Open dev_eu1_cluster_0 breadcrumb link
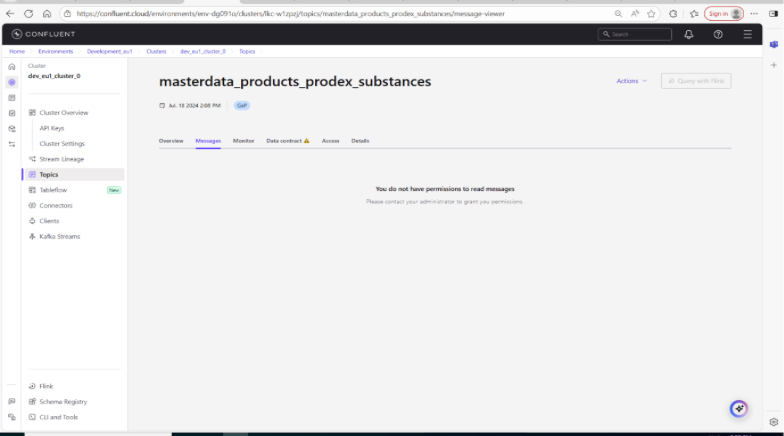The image size is (784, 436). coord(202,52)
